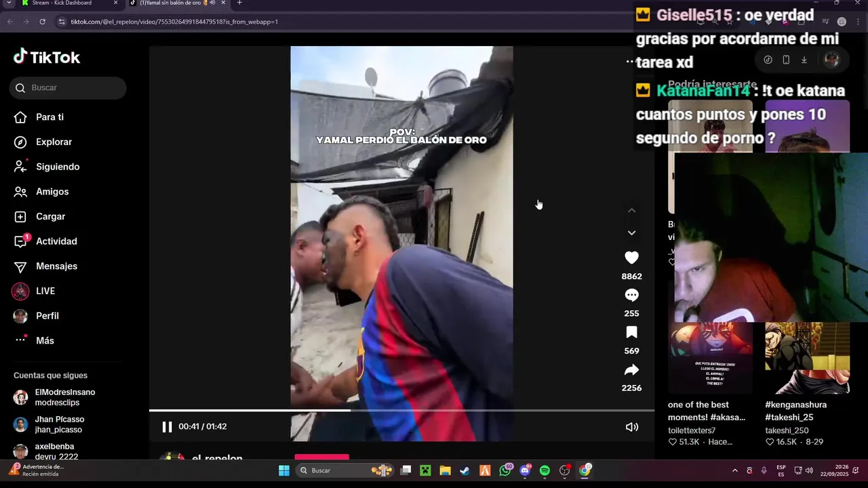
Task: Open WhatsApp from taskbar
Action: 505,470
